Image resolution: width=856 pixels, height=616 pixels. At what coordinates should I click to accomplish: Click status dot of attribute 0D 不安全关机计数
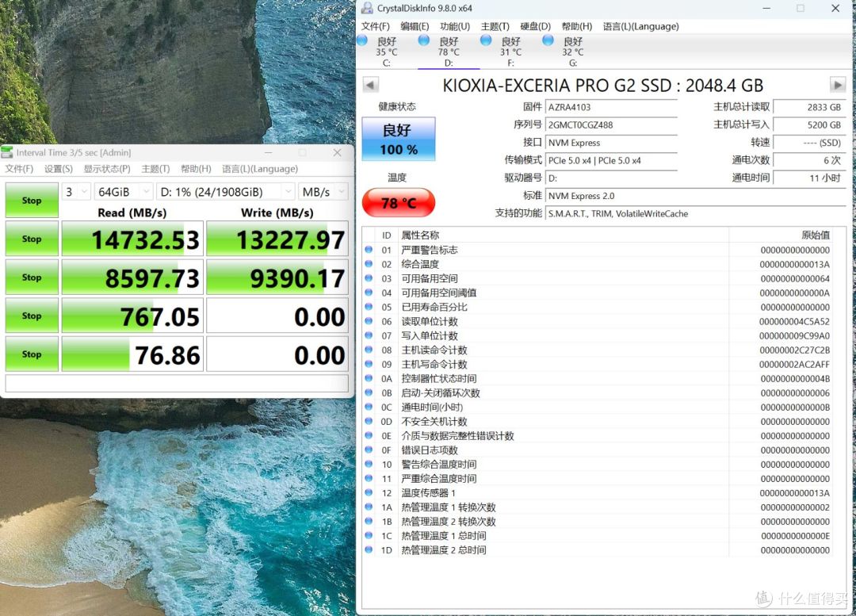tap(369, 421)
